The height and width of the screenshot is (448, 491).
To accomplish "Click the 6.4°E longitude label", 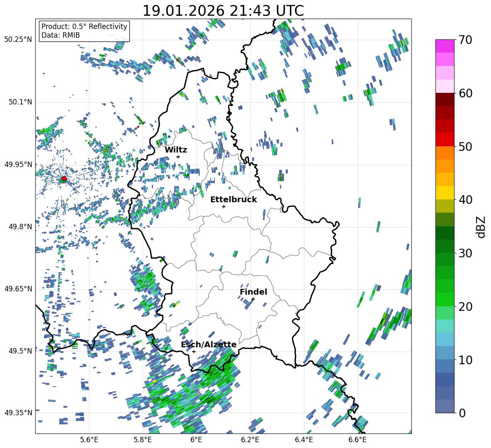I will [304, 440].
